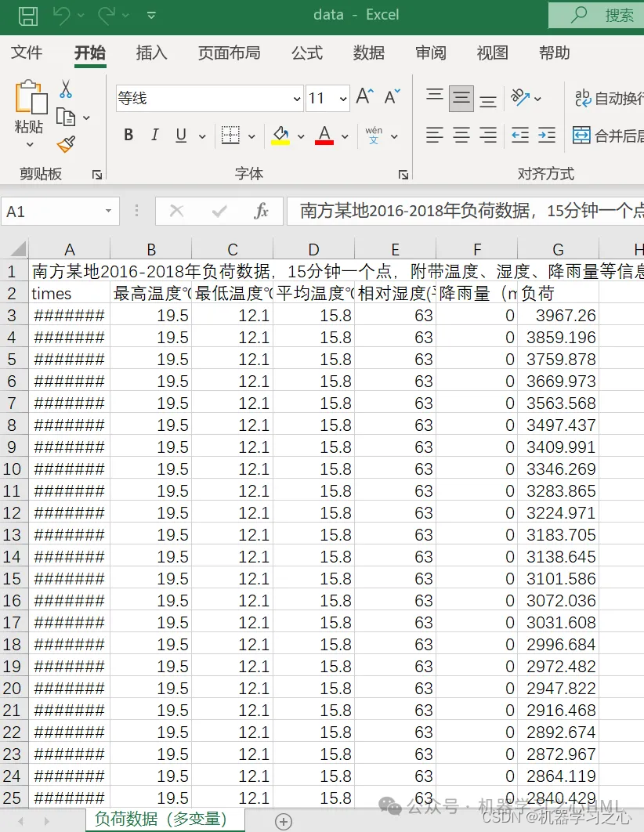Screen dimensions: 644x832
Task: Switch to the 帮助 ribbon tab
Action: (x=555, y=52)
